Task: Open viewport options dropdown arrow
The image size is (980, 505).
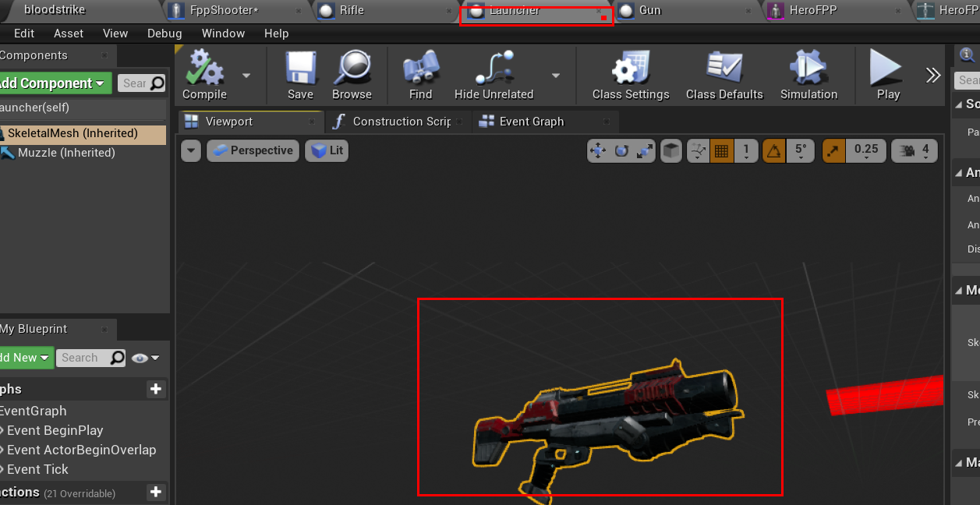Action: pyautogui.click(x=191, y=150)
